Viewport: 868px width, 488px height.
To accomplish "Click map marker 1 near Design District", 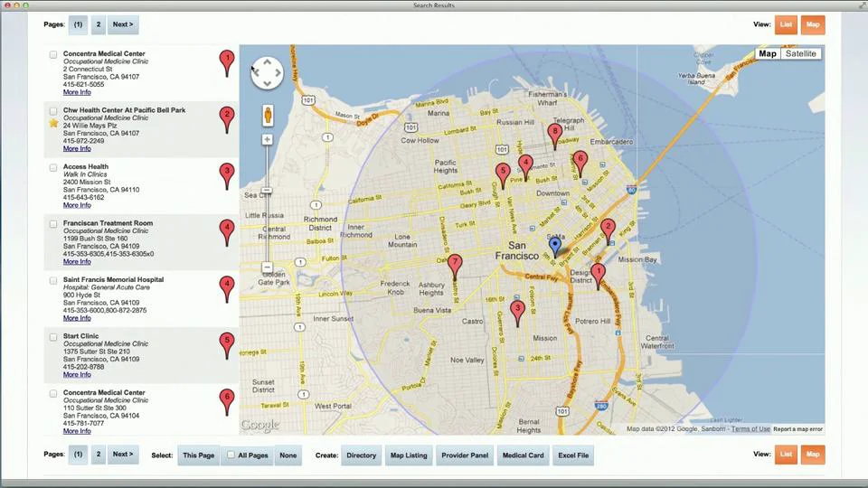I will point(598,276).
